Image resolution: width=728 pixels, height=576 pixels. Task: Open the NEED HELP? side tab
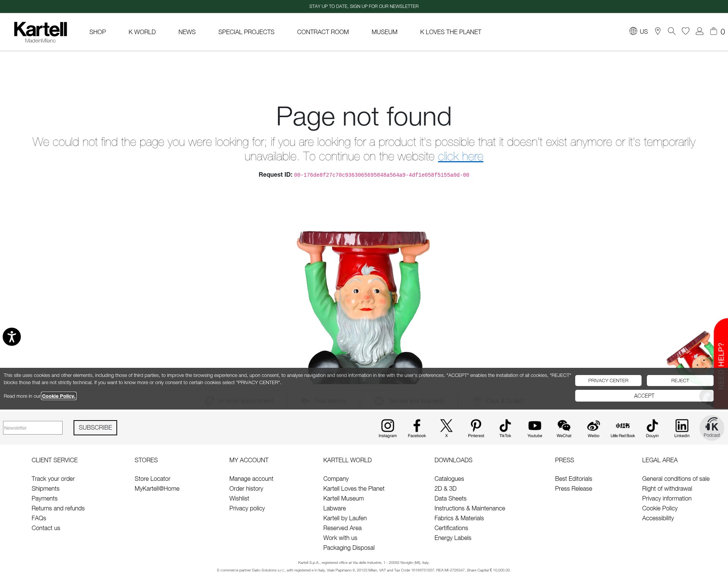[721, 364]
